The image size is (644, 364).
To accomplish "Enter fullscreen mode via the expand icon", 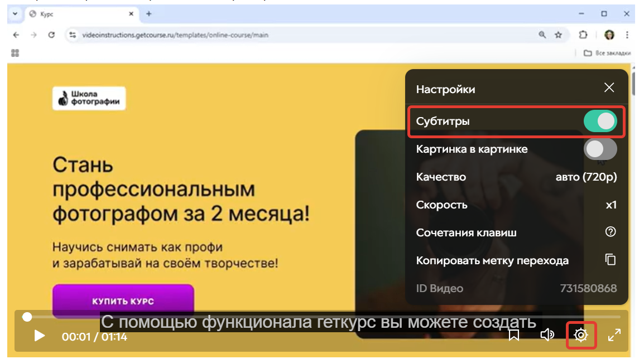I will pos(614,334).
